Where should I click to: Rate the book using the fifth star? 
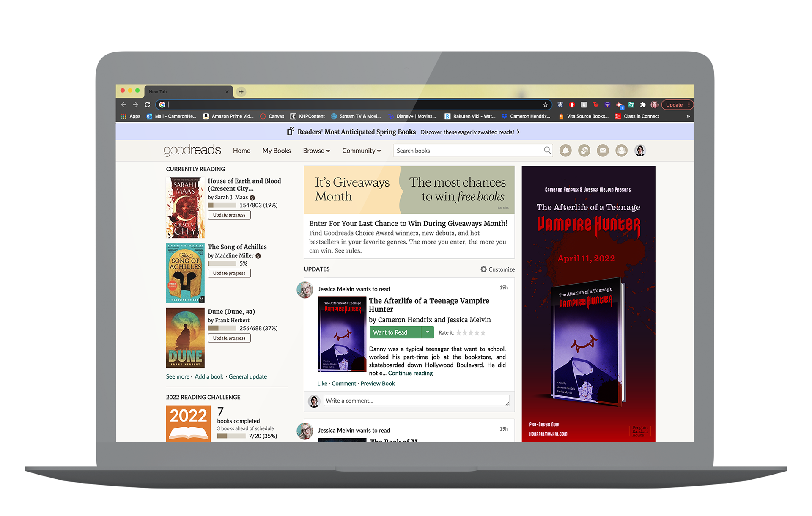point(483,332)
